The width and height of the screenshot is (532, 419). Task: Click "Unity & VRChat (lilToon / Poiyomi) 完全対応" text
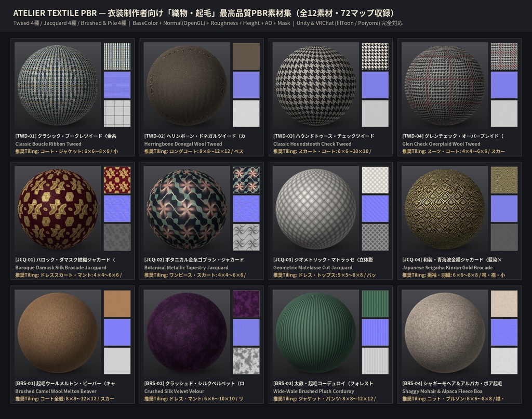click(350, 23)
